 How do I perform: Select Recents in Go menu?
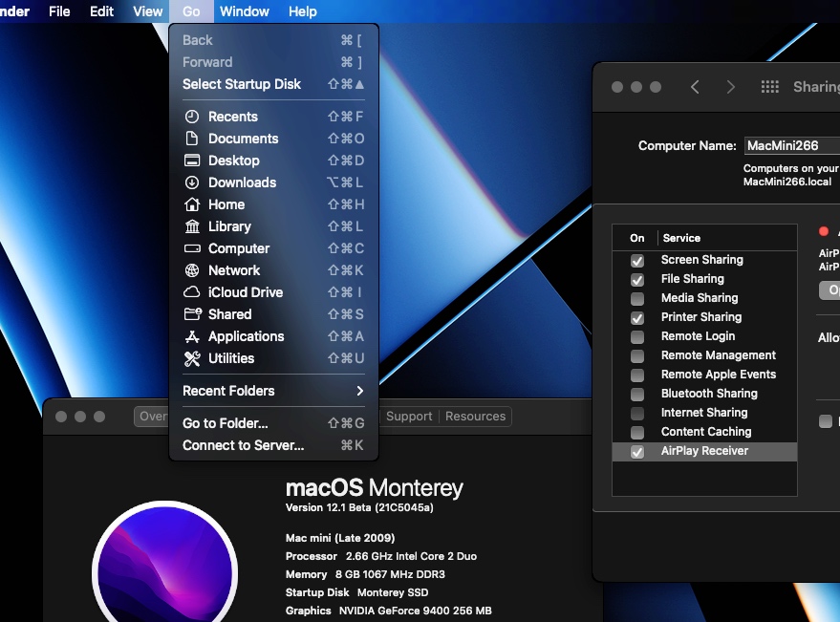click(x=273, y=117)
